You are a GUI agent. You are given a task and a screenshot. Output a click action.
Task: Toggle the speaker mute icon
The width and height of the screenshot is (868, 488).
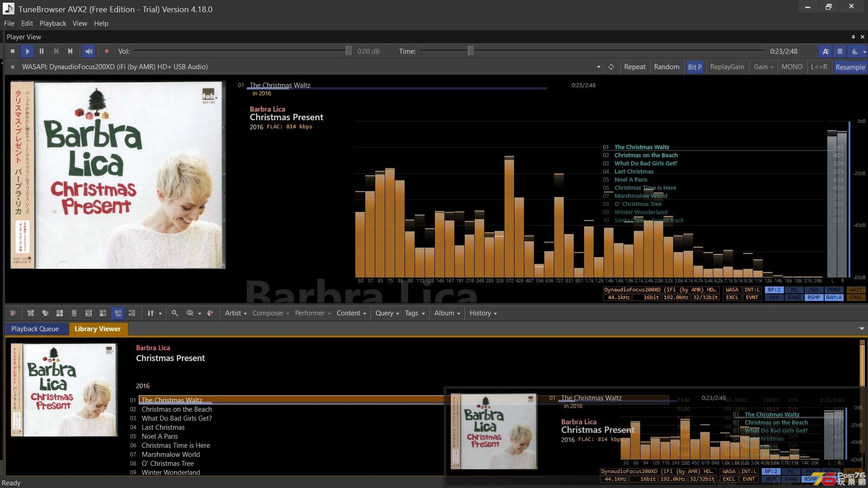coord(89,52)
